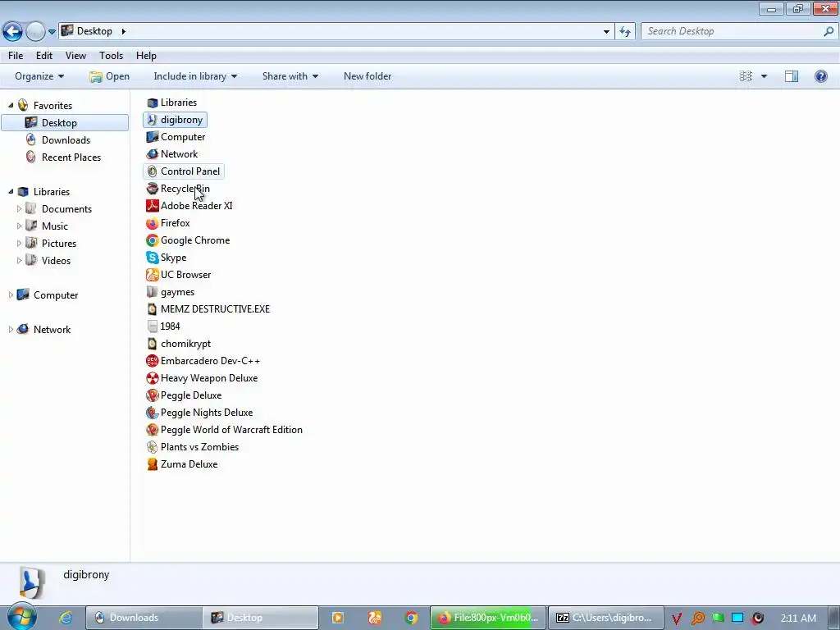Viewport: 840px width, 630px height.
Task: Select the 1984 file
Action: pyautogui.click(x=163, y=326)
